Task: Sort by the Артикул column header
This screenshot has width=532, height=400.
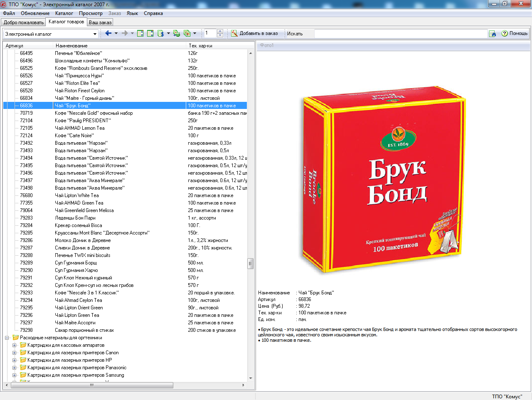Action: pyautogui.click(x=28, y=46)
